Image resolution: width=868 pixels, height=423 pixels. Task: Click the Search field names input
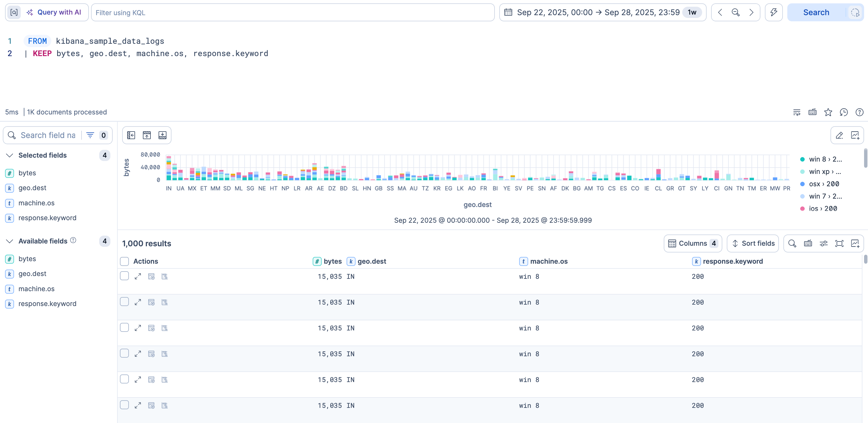point(48,135)
